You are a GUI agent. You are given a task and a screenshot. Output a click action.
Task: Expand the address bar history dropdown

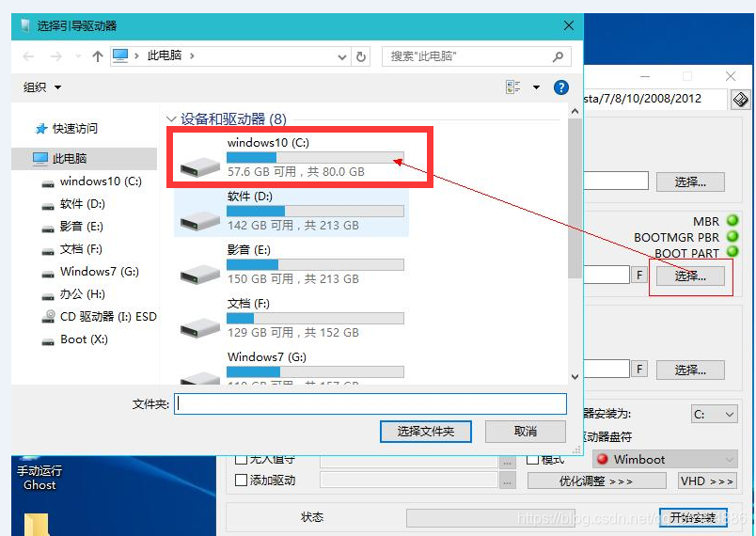(342, 56)
